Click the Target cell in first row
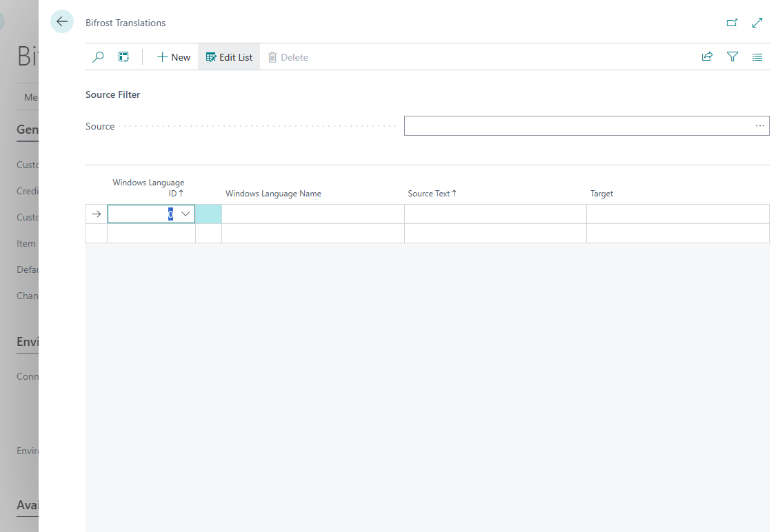778x532 pixels. pos(678,214)
